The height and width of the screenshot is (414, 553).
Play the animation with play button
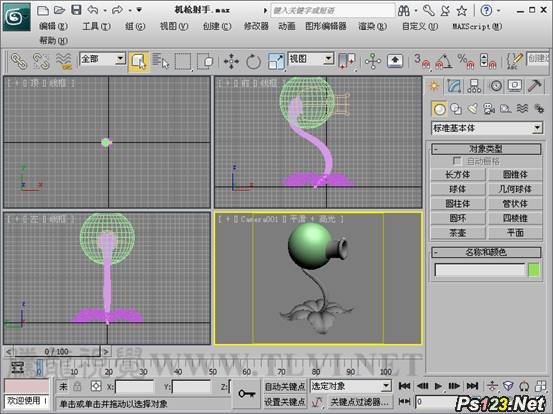pos(438,386)
